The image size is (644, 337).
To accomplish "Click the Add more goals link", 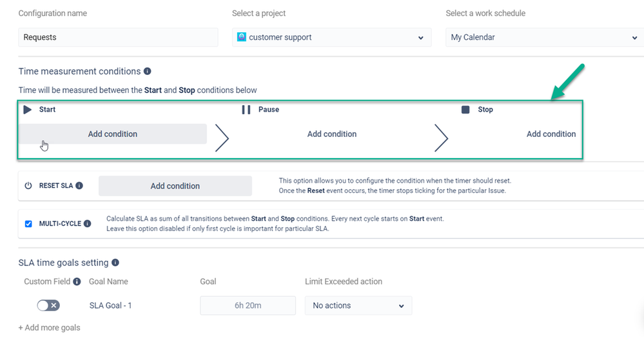I will tap(50, 328).
